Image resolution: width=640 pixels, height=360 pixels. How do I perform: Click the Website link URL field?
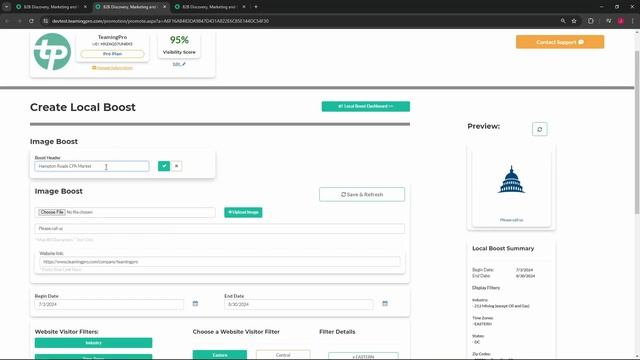pos(220,262)
